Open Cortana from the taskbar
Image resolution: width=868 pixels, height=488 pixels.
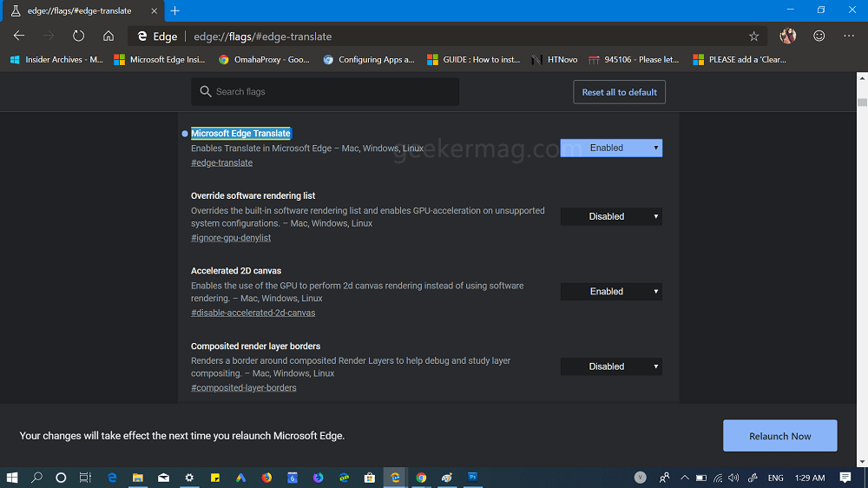[61, 478]
